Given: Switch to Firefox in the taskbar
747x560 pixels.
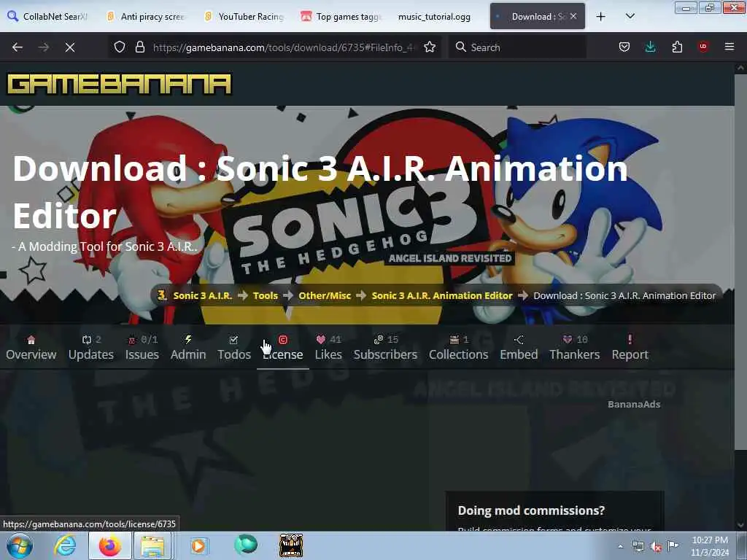Looking at the screenshot, I should (110, 545).
